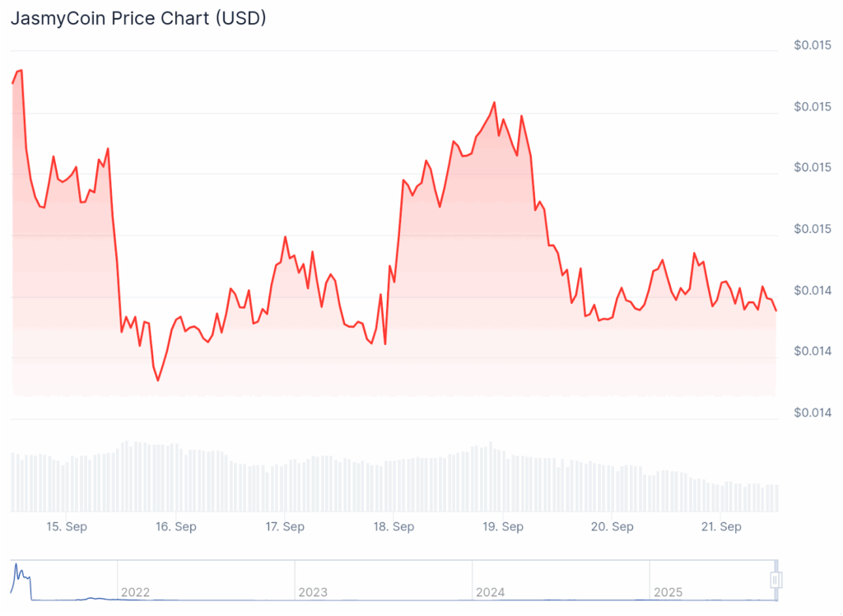Click the 20. Sep date label
This screenshot has width=843, height=616.
point(612,527)
